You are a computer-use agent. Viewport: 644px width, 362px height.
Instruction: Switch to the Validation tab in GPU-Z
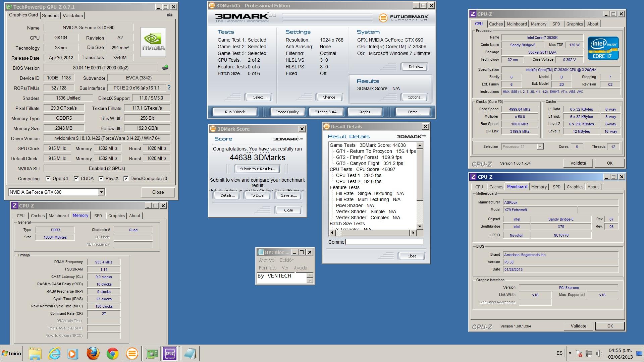73,15
